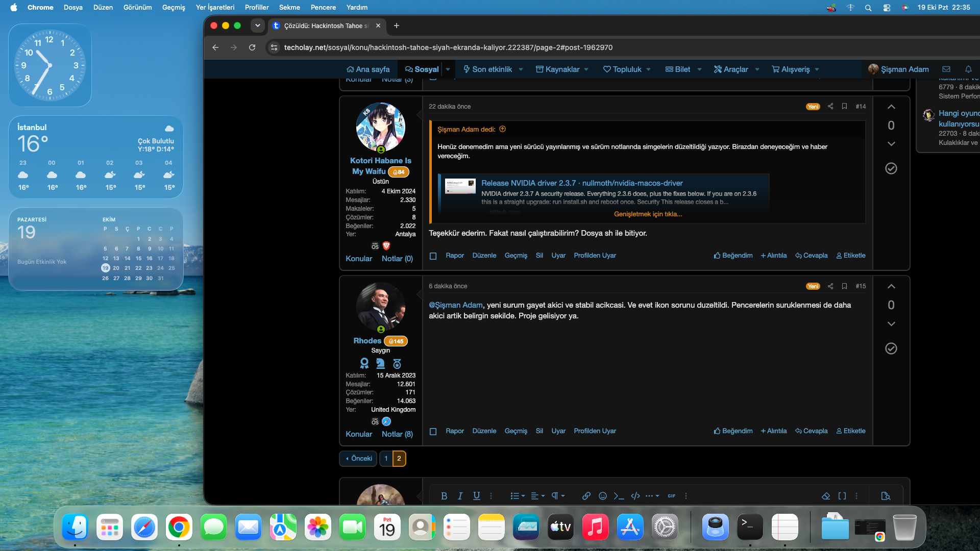Open System Settings from the Dock

click(x=665, y=527)
